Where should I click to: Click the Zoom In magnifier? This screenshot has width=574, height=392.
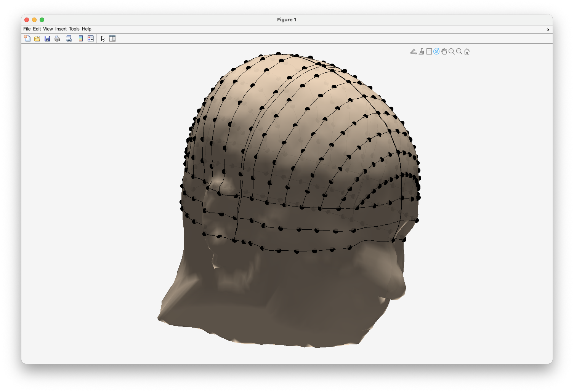coord(452,51)
